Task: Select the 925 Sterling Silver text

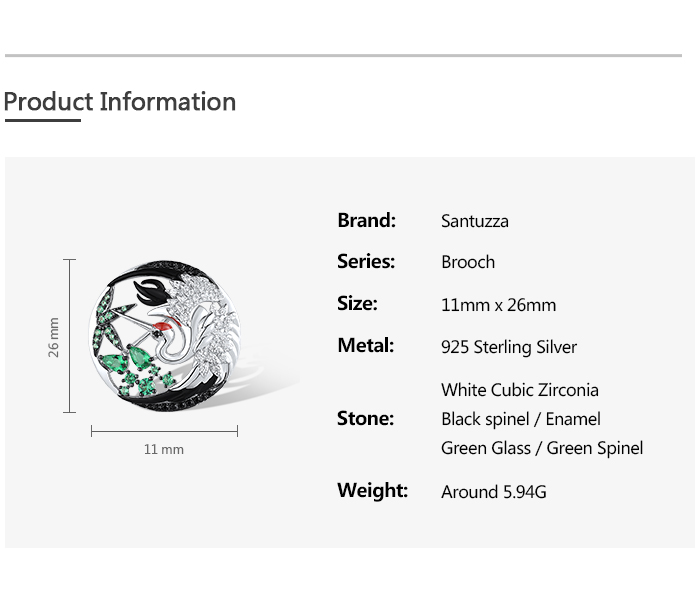Action: [x=508, y=347]
